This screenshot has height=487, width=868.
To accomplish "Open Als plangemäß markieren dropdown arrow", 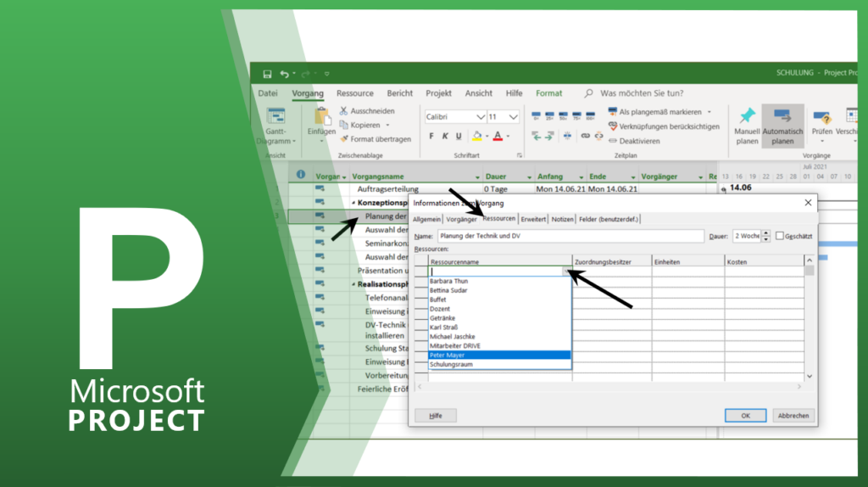I will [x=709, y=112].
